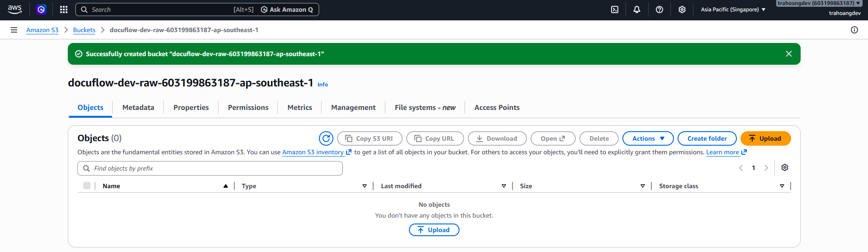Click the Open button in the Objects toolbar

point(553,138)
